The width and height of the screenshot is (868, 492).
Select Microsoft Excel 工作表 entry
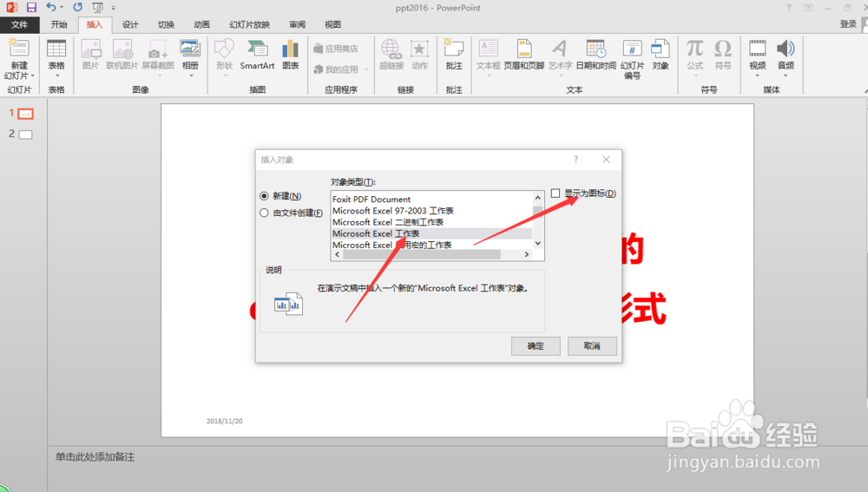431,233
